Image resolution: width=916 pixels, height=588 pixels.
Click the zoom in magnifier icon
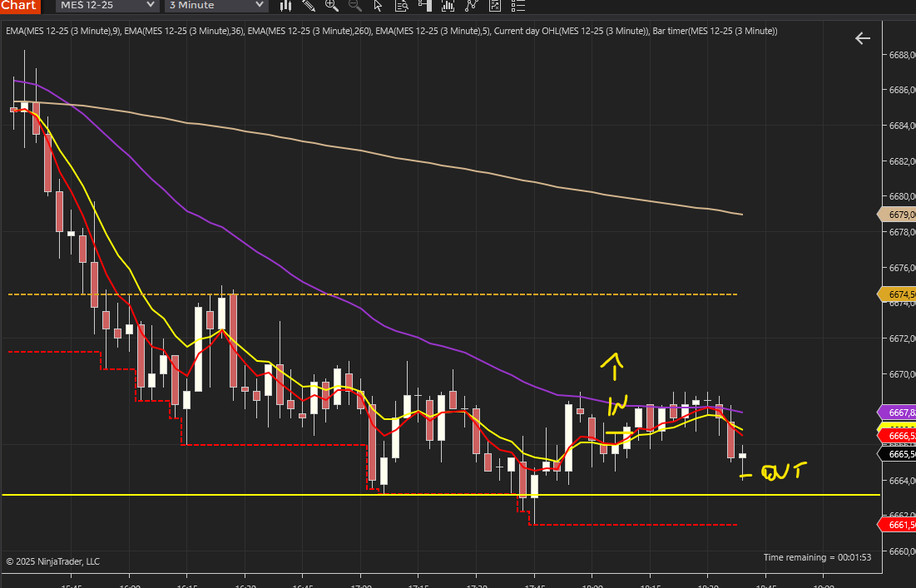point(332,6)
